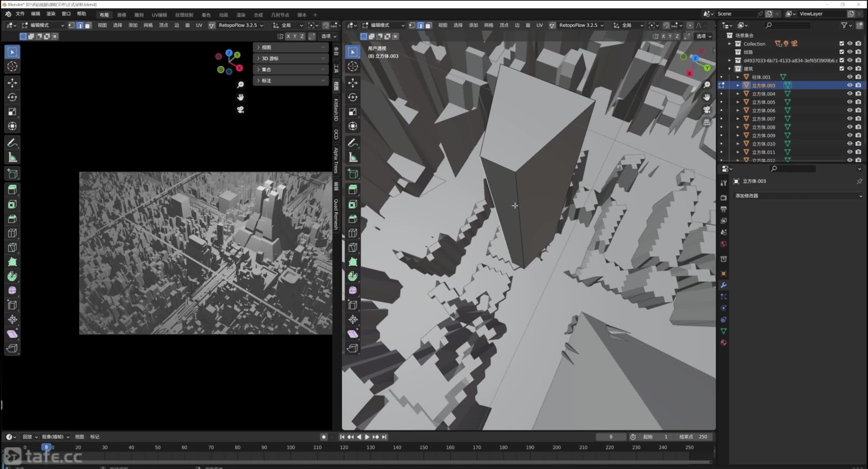Open outliner filter dropdown
This screenshot has height=469, width=868.
[846, 25]
